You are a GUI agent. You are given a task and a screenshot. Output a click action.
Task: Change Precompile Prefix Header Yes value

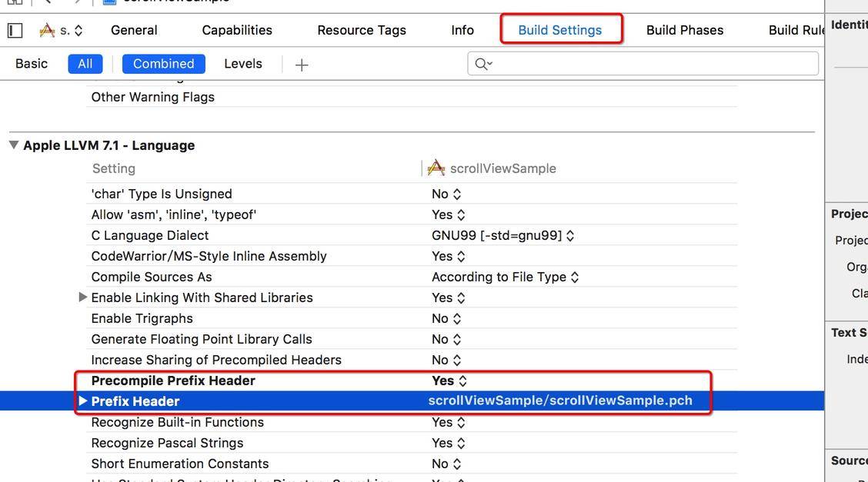click(449, 381)
